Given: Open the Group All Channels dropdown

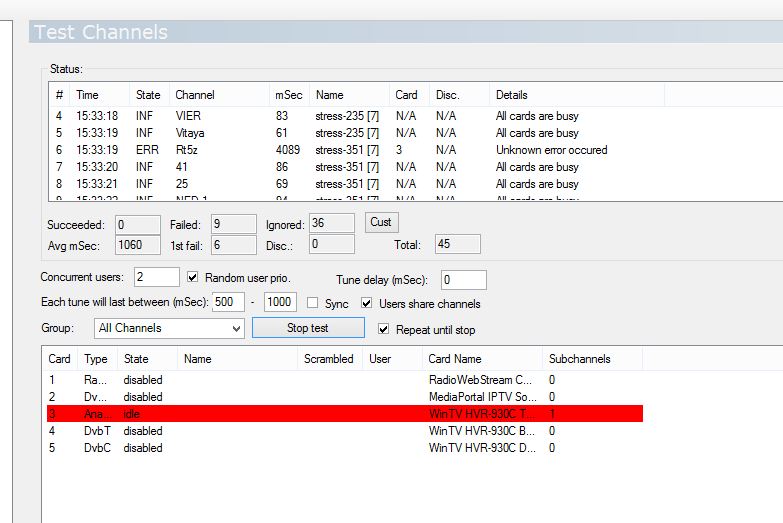Looking at the screenshot, I should click(169, 328).
